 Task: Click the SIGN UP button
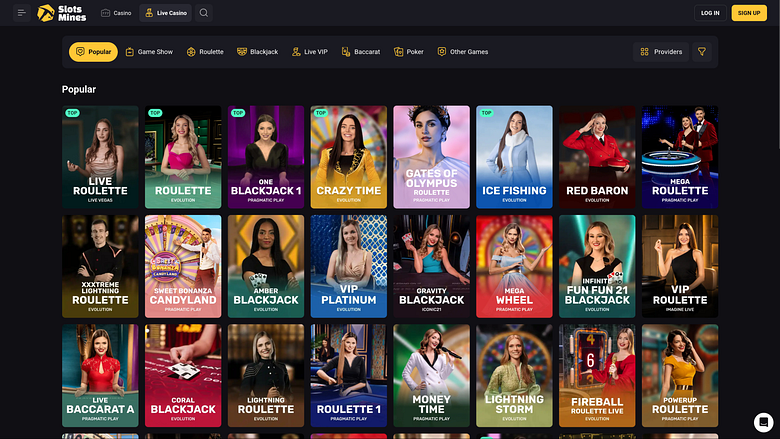click(749, 13)
